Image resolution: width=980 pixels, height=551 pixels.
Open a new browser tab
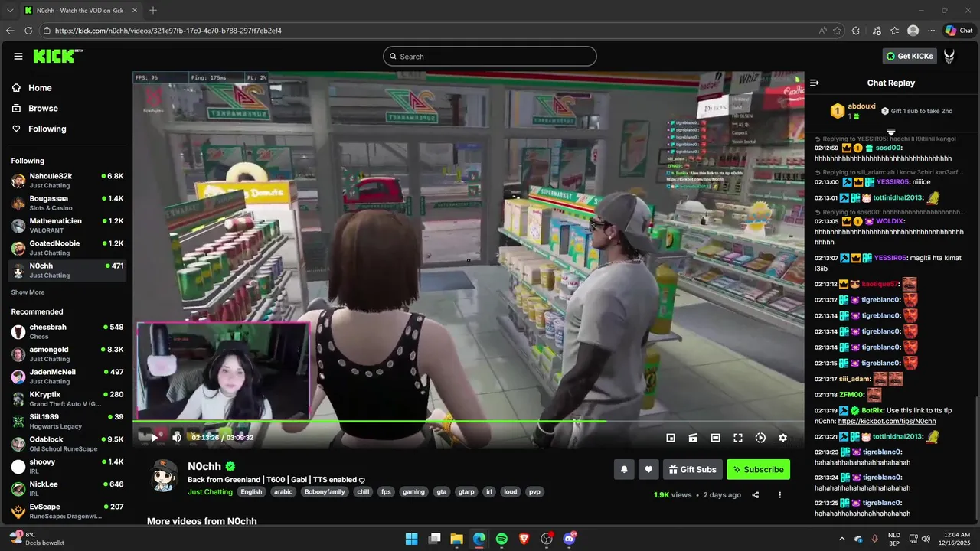[x=153, y=10]
